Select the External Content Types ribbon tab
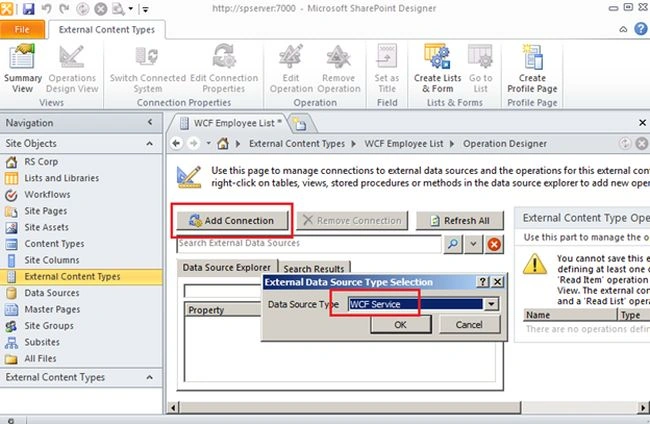This screenshot has width=650, height=424. 107,30
